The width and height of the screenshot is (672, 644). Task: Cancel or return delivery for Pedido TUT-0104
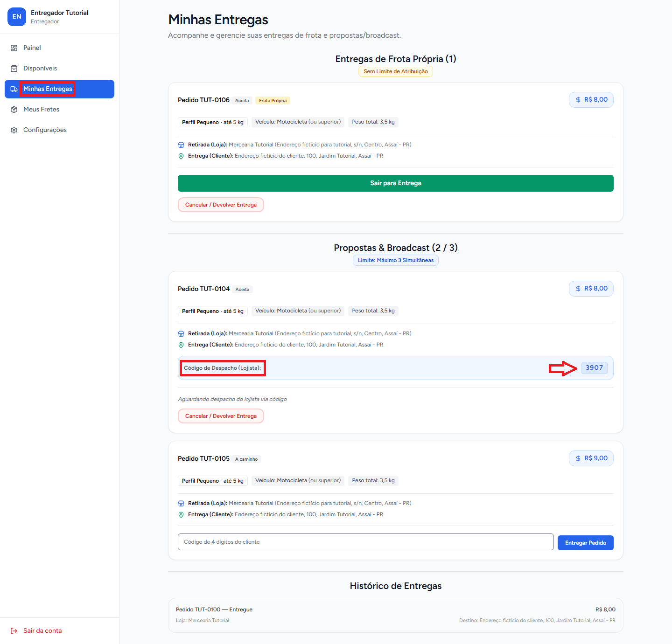[221, 416]
